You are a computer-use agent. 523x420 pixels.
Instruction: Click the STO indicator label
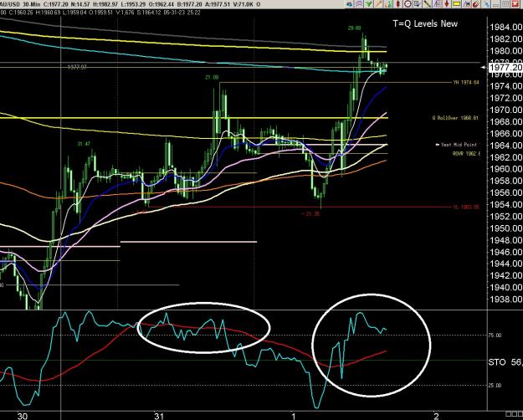(x=497, y=362)
